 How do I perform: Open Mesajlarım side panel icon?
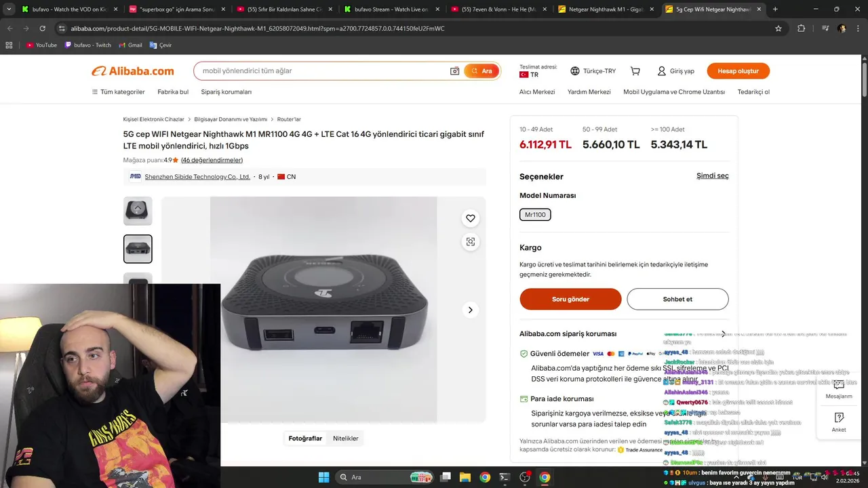pyautogui.click(x=839, y=388)
